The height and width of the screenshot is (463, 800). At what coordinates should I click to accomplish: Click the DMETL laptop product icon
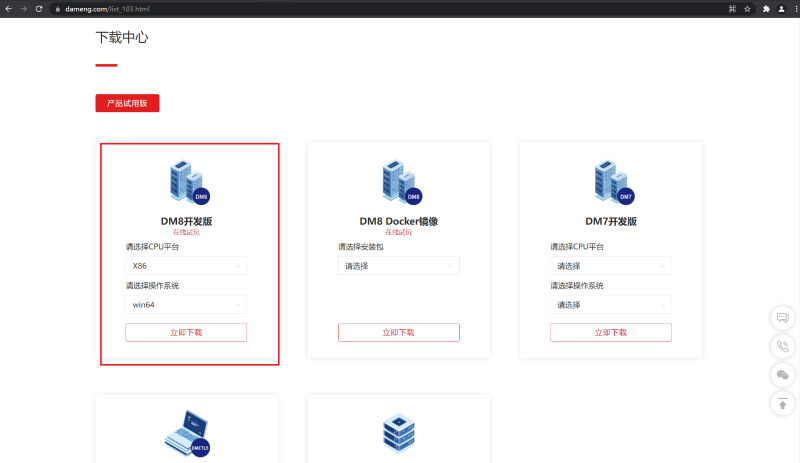tap(187, 433)
